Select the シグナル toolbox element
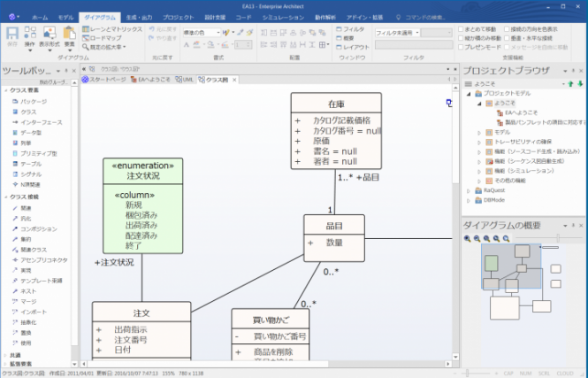 (x=31, y=174)
